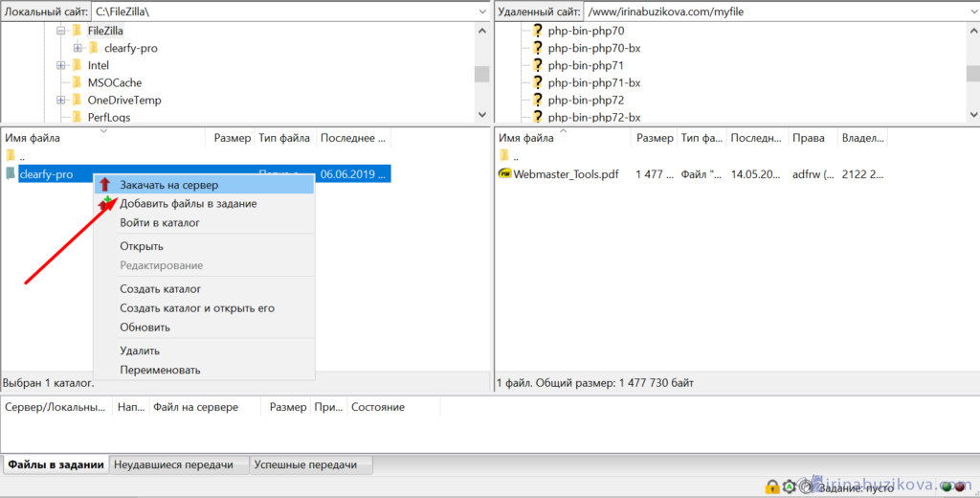
Task: Switch to 'Неудавшиеся передачи' tab
Action: 179,464
